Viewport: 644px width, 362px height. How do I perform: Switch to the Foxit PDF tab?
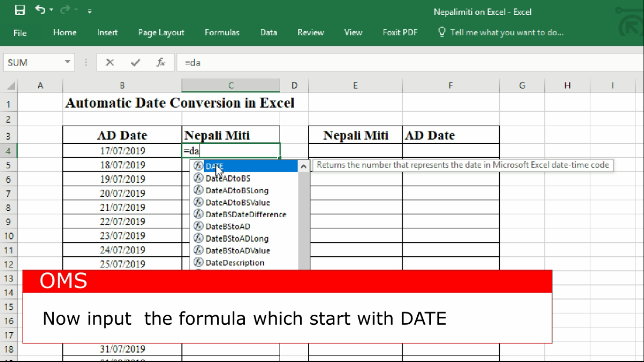click(x=400, y=32)
